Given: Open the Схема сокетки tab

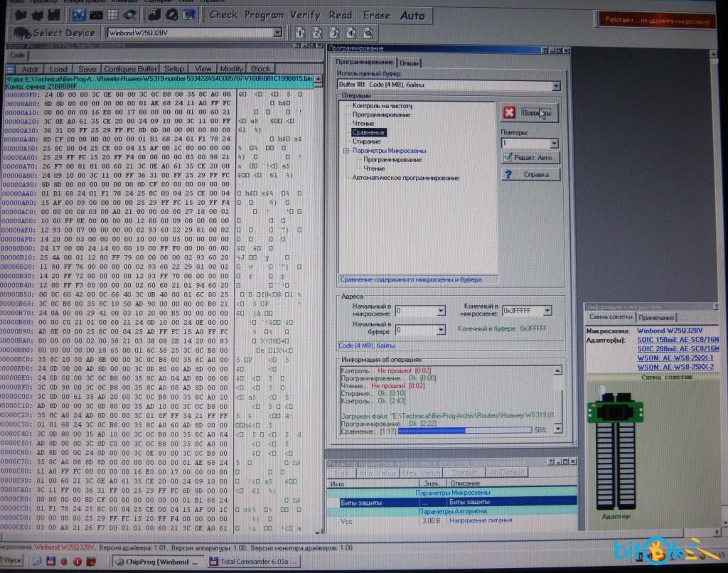Looking at the screenshot, I should tap(610, 316).
